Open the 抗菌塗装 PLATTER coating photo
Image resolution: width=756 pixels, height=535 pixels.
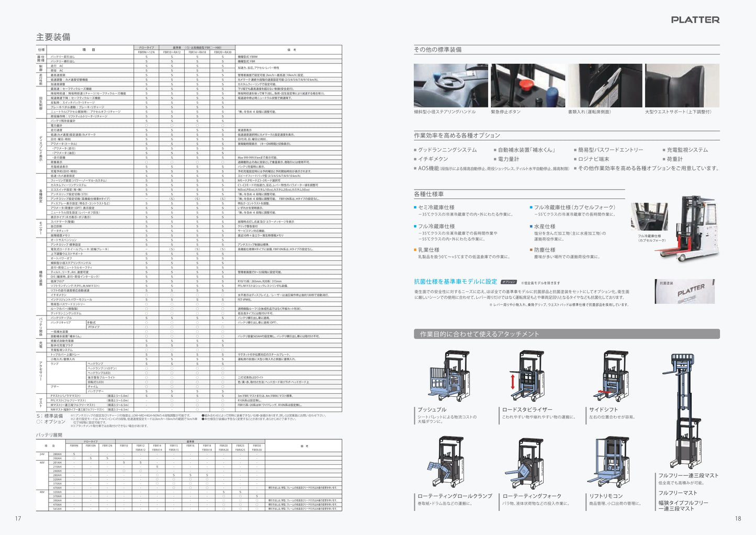coord(684,291)
